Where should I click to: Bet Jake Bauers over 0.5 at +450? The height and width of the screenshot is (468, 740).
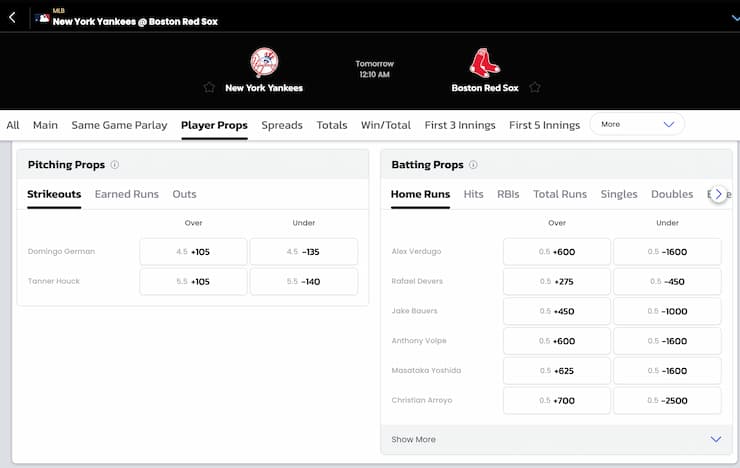pyautogui.click(x=557, y=311)
